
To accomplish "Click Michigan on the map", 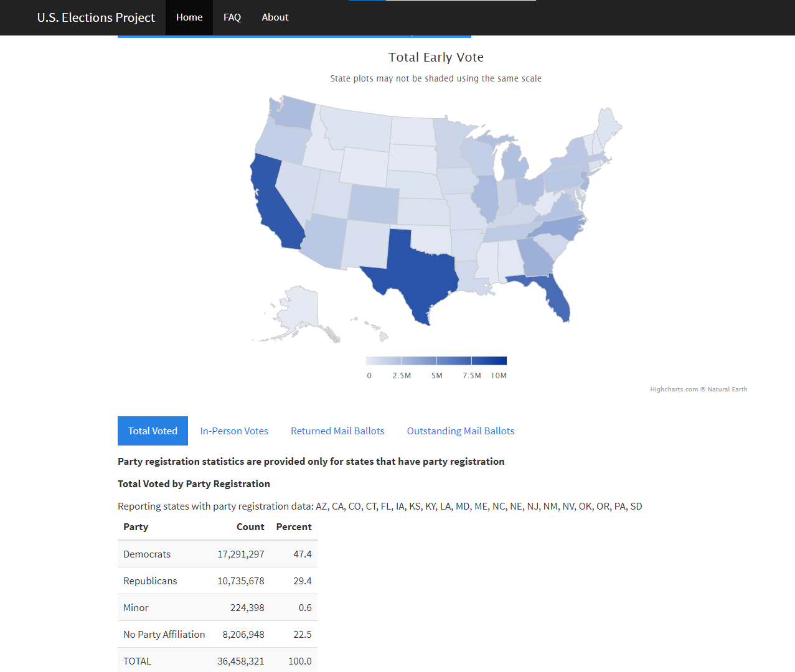I will (x=513, y=162).
